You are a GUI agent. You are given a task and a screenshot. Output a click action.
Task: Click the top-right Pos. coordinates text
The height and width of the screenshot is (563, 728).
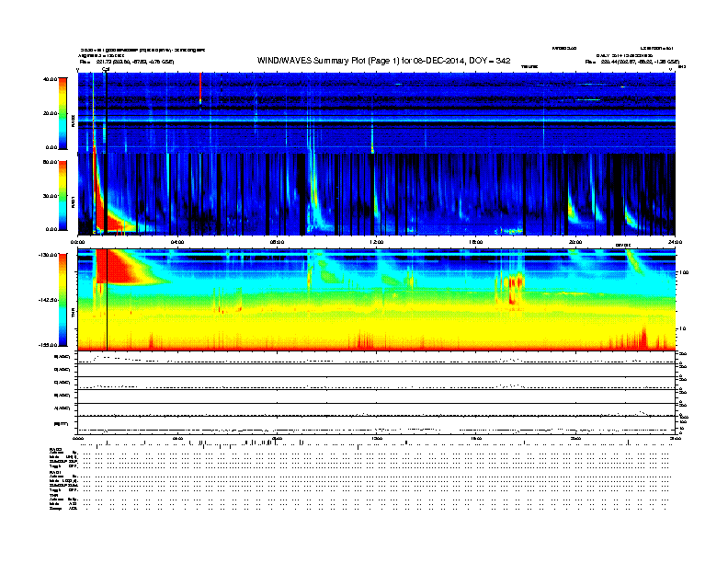tap(631, 62)
